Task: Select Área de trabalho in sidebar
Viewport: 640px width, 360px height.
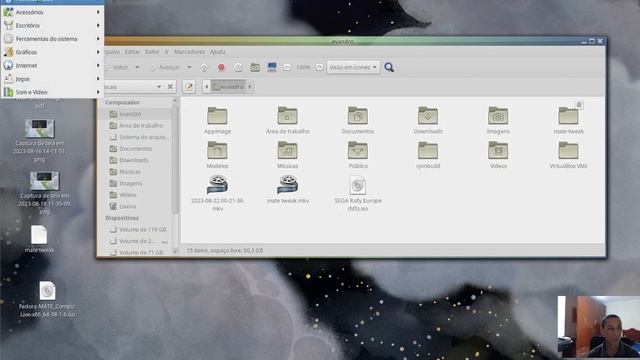Action: click(x=136, y=125)
